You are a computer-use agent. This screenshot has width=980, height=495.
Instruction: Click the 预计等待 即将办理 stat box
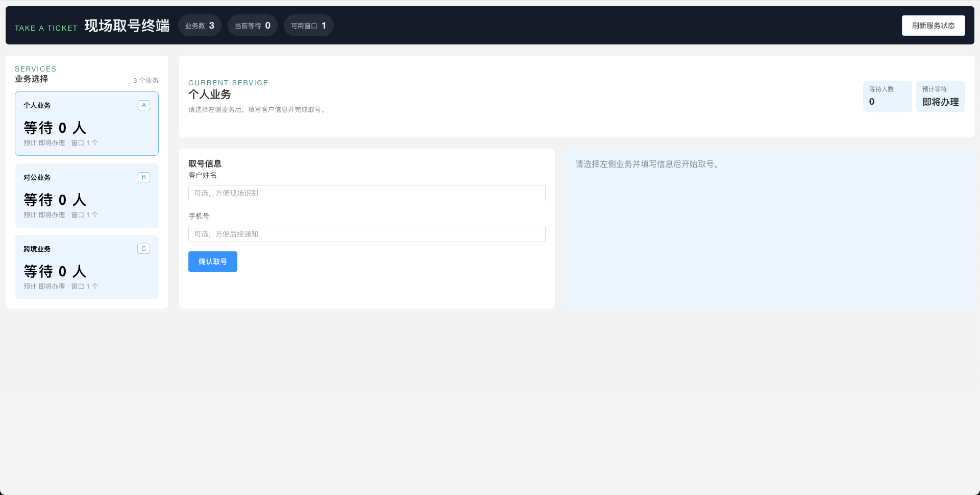[x=940, y=97]
